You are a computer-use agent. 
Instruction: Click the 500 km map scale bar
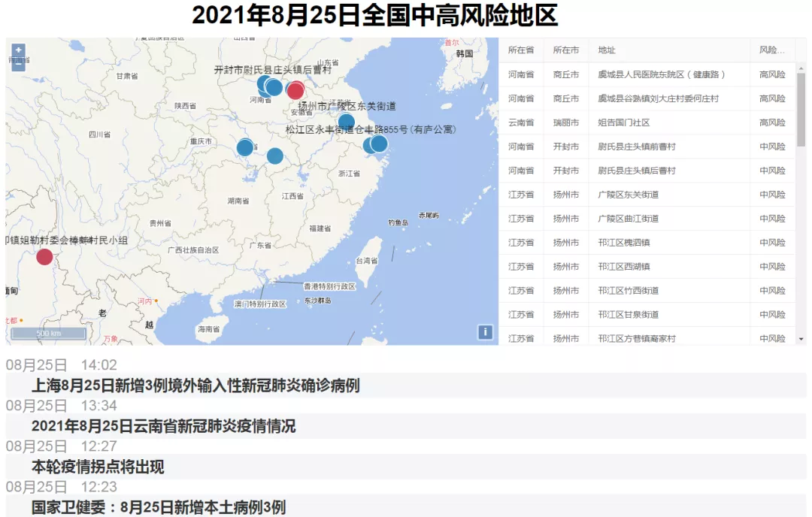[x=49, y=334]
